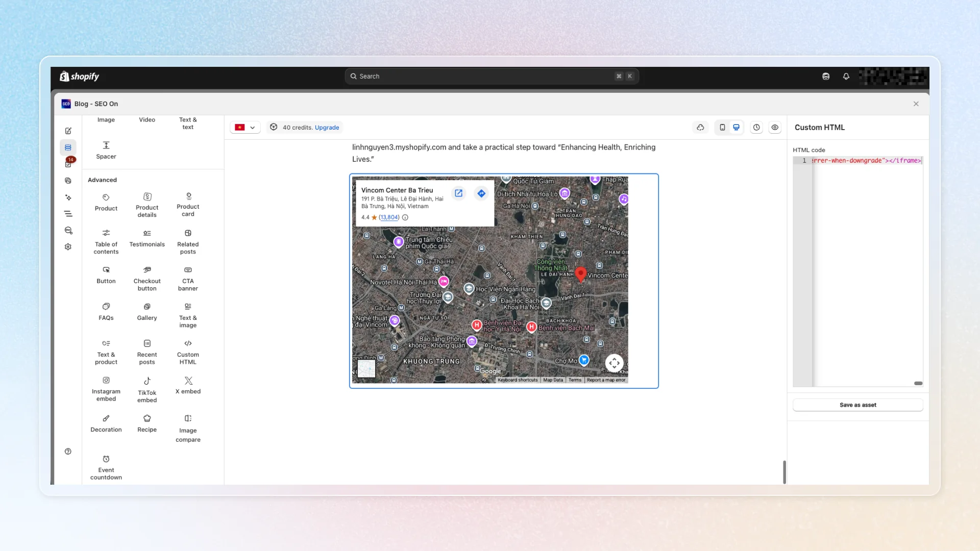Insert a Text & product block

pyautogui.click(x=106, y=352)
